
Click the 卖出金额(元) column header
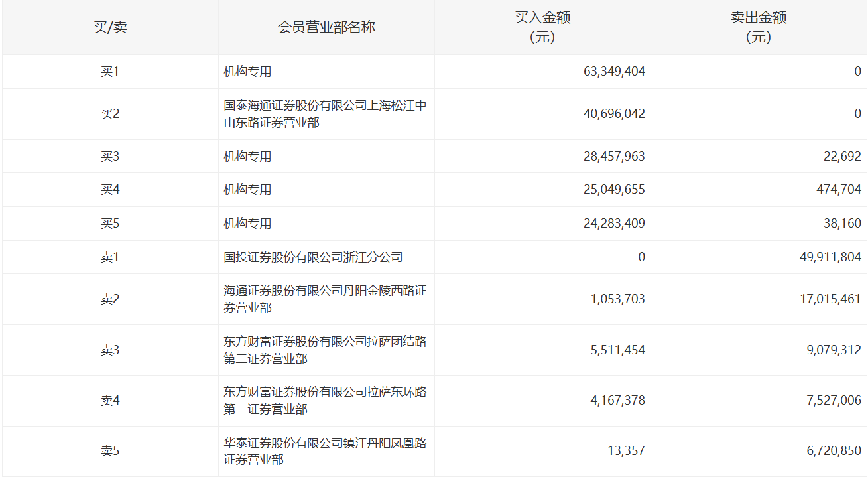coord(759,27)
